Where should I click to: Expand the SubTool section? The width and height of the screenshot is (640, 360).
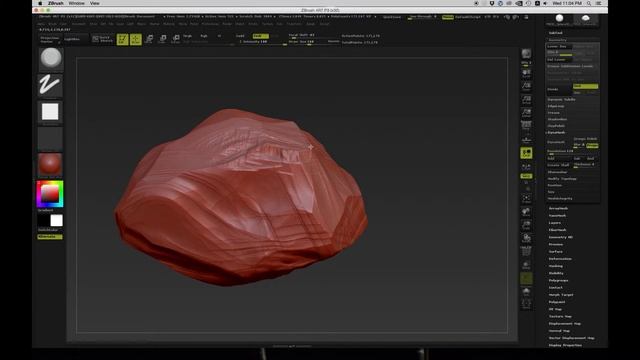click(556, 33)
